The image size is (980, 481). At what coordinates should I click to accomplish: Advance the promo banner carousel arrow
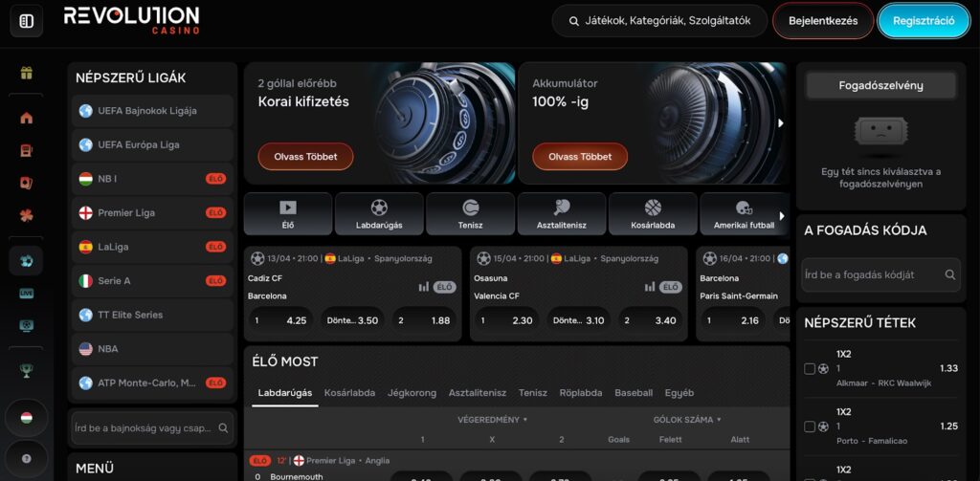point(781,123)
